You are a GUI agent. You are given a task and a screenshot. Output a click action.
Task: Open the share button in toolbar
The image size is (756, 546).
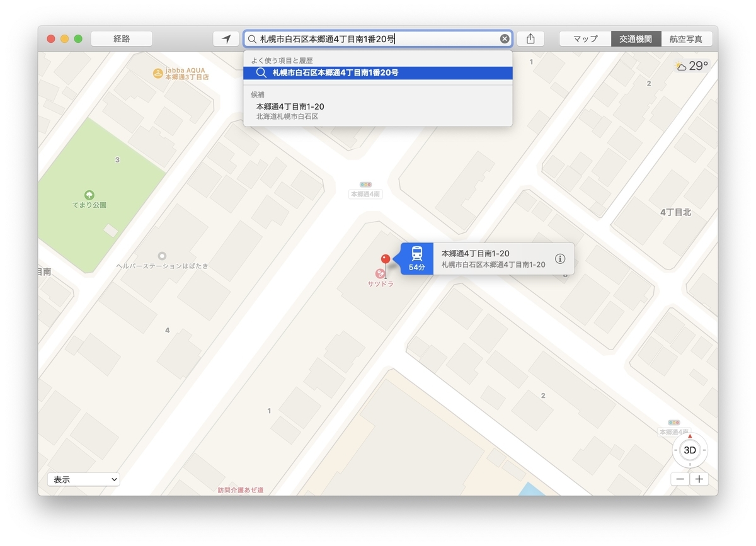tap(530, 39)
